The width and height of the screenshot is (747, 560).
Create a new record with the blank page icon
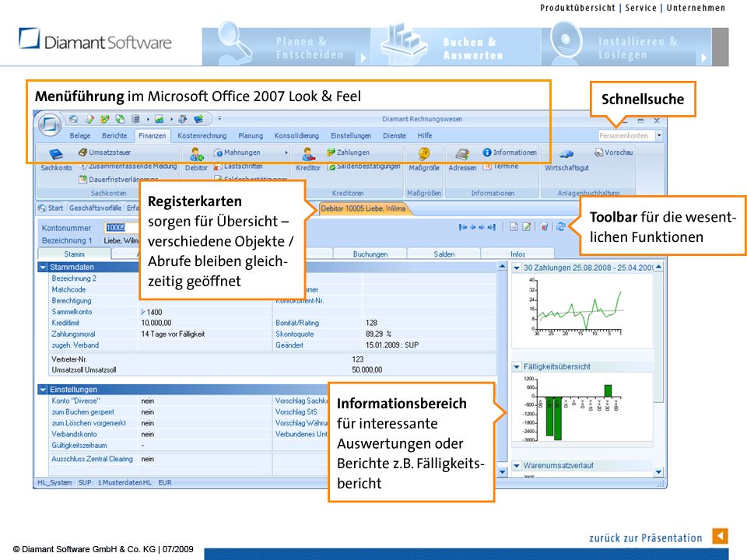[514, 226]
